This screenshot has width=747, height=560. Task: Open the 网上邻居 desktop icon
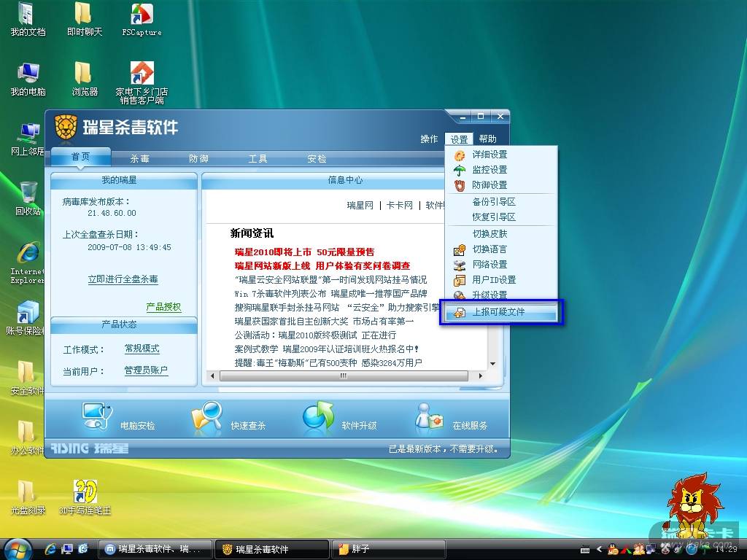(x=28, y=139)
